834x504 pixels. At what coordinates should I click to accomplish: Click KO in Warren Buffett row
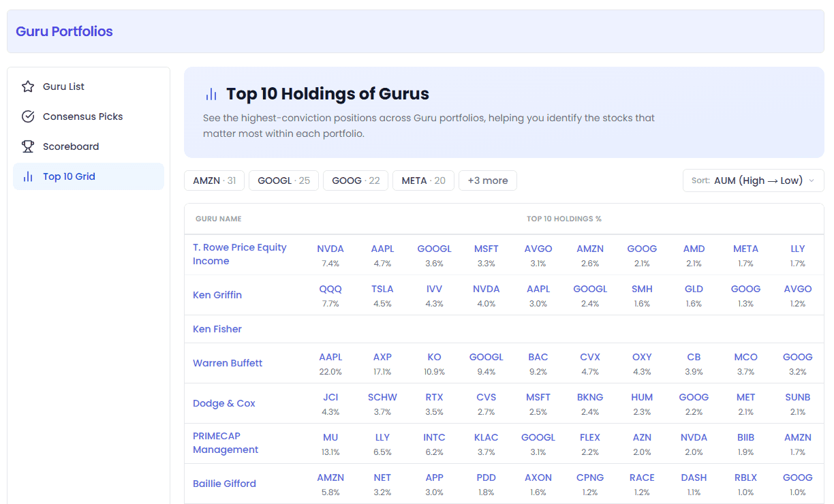[x=434, y=357]
